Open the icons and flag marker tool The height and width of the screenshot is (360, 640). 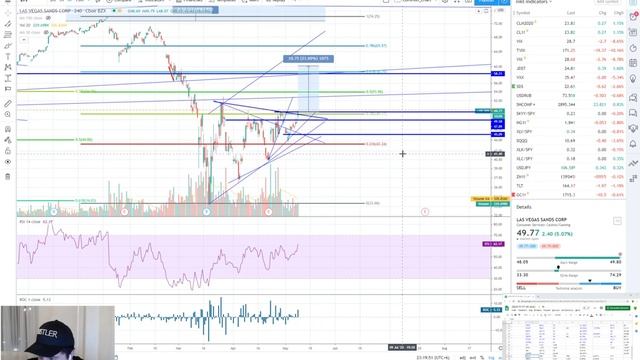8,89
